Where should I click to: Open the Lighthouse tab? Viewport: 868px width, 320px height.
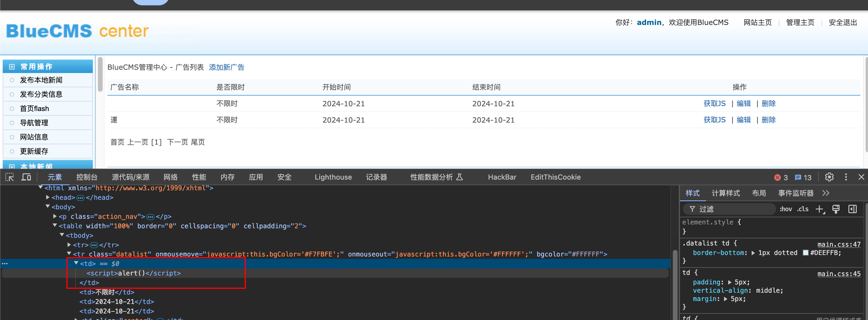333,177
